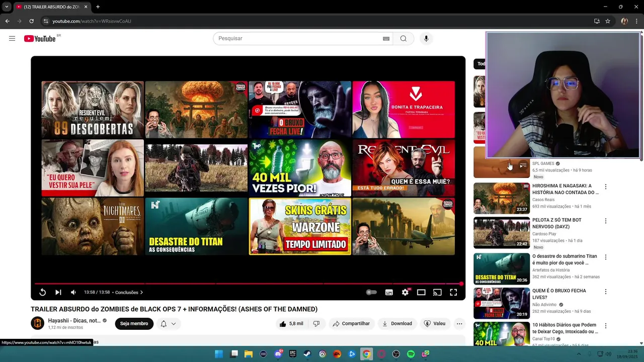Screen dimensions: 644x362
Task: Select the soldier in field endscreen thumbnail
Action: click(x=196, y=168)
